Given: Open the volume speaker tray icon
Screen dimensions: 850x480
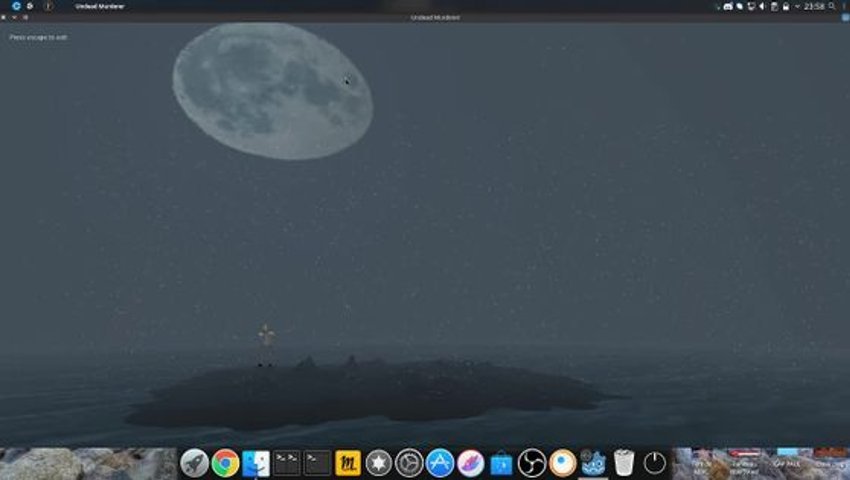Looking at the screenshot, I should pyautogui.click(x=762, y=7).
